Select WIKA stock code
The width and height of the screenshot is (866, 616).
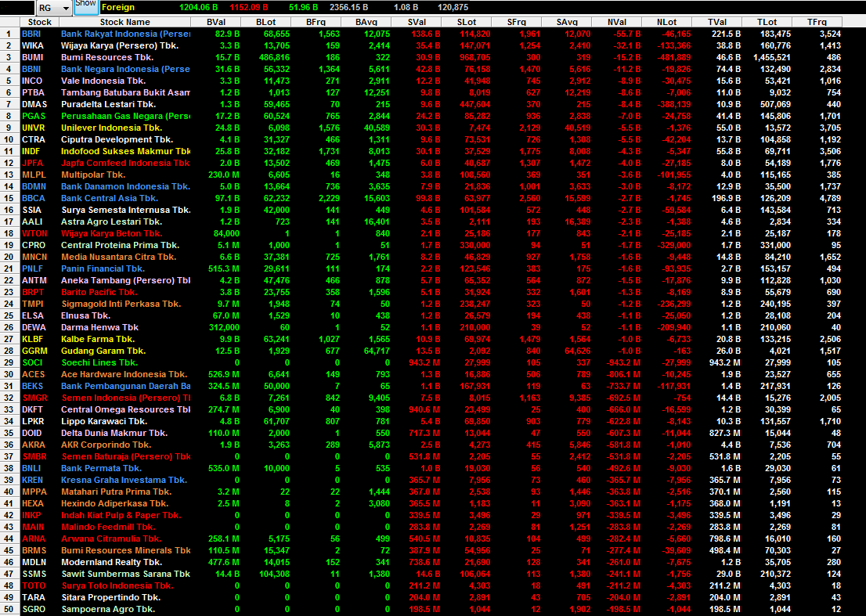point(33,45)
